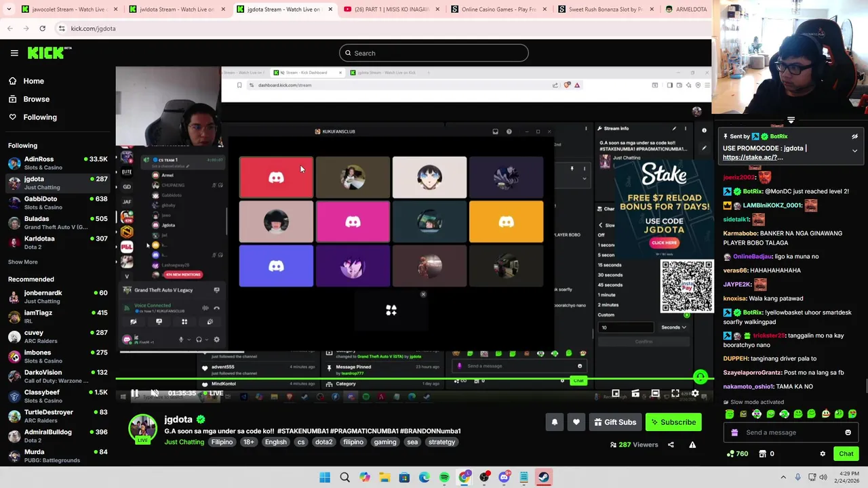Select the Filipino tag
Screen dimensions: 868x488
click(x=222, y=442)
